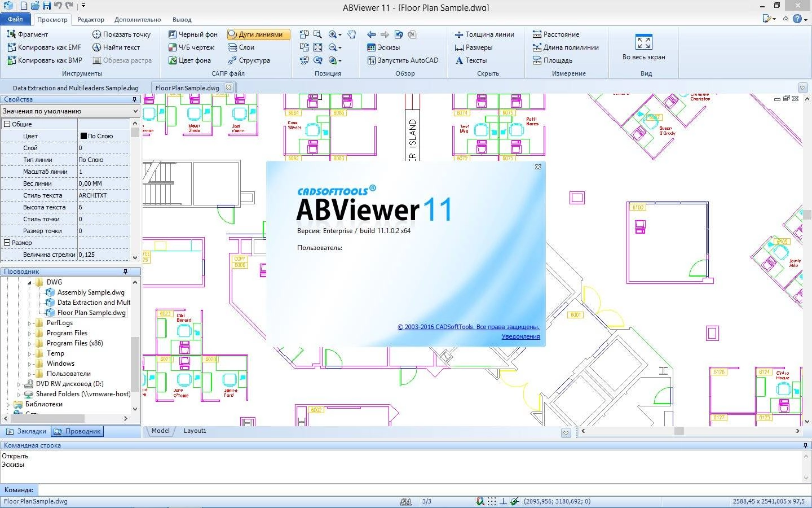Open the Zoom out dropdown arrow

[x=340, y=48]
